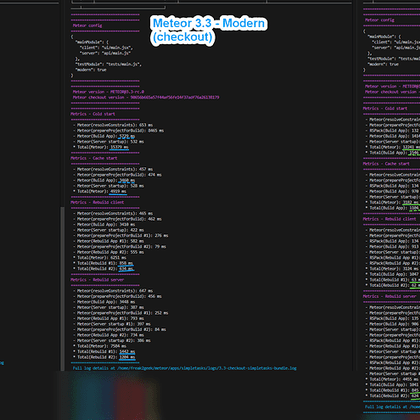Click 'Metrics - Rebuild server' heading in right pane

coord(389,296)
